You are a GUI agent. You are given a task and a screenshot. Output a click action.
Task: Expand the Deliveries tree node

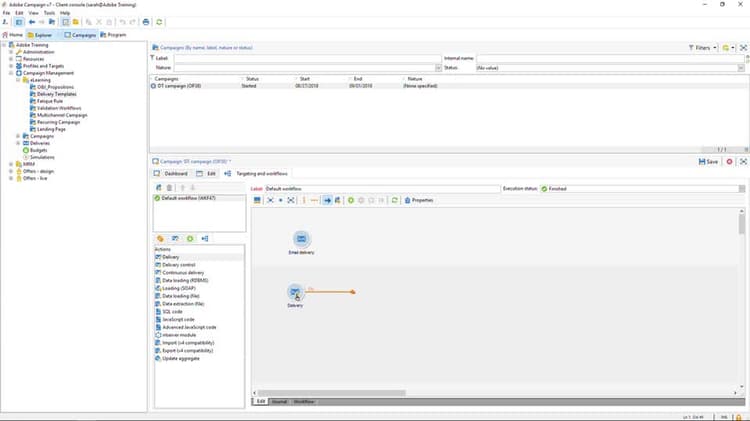18,143
